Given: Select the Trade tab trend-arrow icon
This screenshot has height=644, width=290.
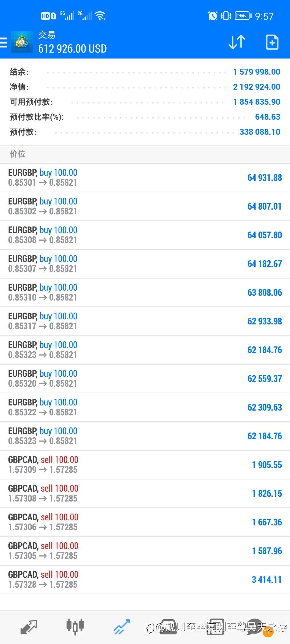Looking at the screenshot, I should pos(122,627).
